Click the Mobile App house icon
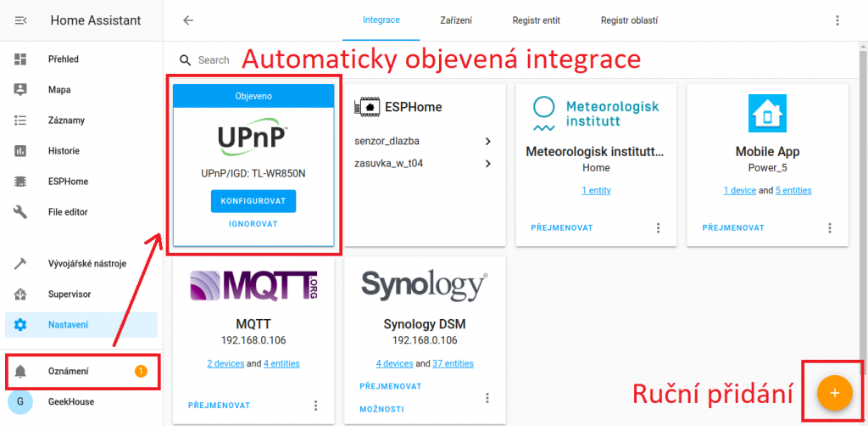Viewport: 868px width, 426px height. pyautogui.click(x=767, y=113)
